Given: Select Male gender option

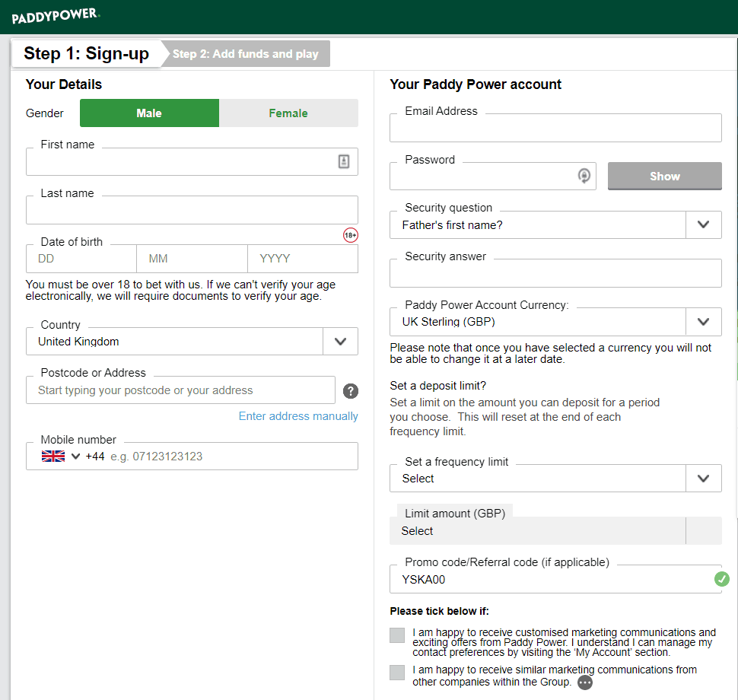Looking at the screenshot, I should (149, 113).
